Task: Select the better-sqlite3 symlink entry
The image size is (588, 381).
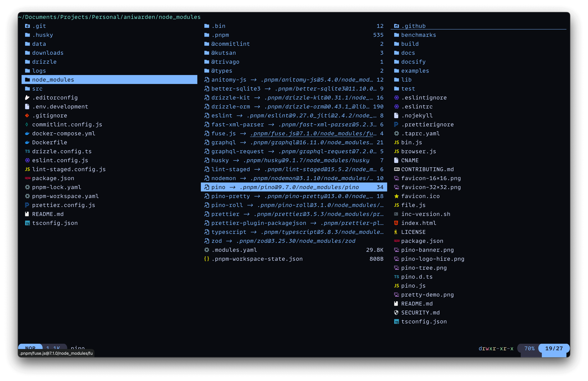Action: (x=294, y=88)
